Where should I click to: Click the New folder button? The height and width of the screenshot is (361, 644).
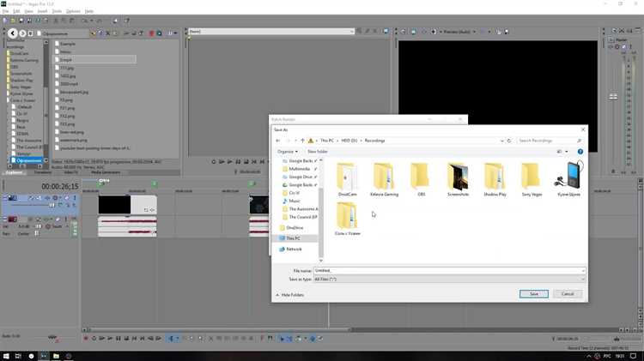click(x=318, y=152)
